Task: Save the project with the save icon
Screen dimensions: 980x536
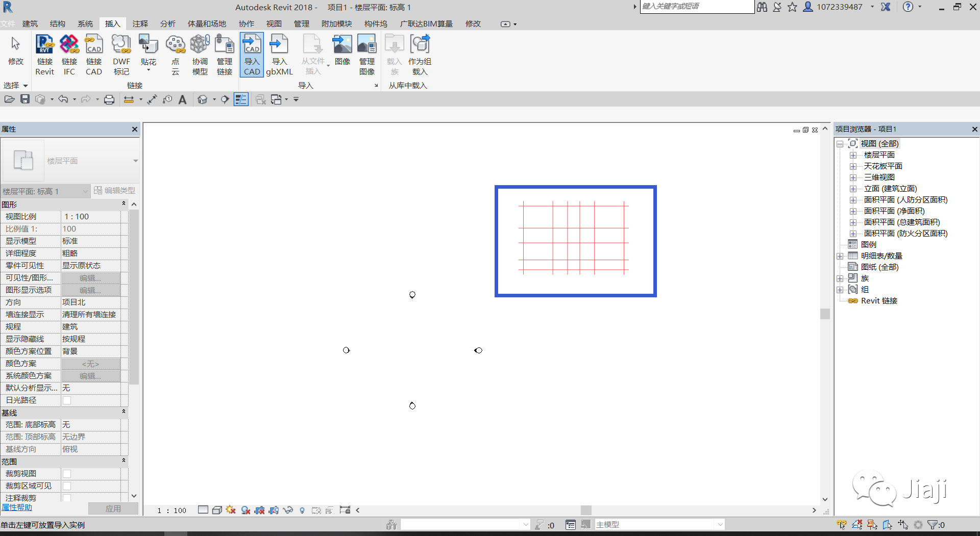Action: pos(25,99)
